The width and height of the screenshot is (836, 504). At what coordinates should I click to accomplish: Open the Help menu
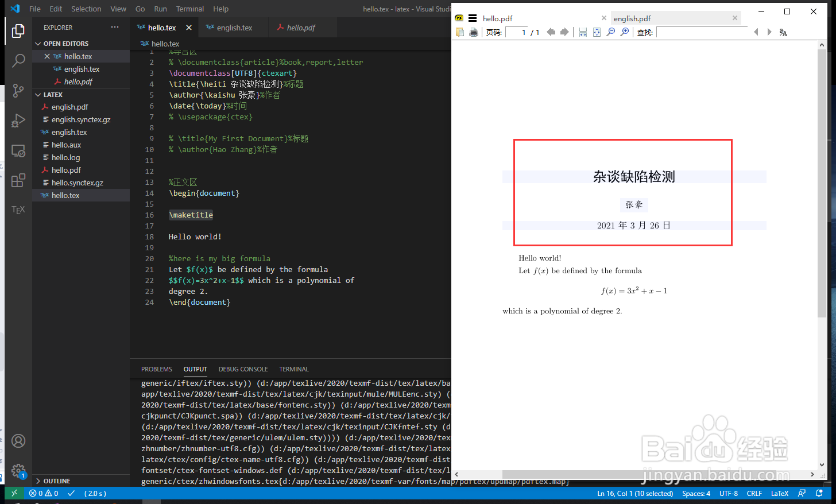[x=221, y=9]
